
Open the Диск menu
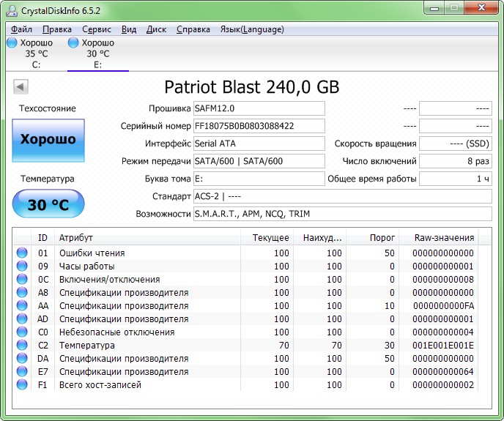pyautogui.click(x=156, y=29)
